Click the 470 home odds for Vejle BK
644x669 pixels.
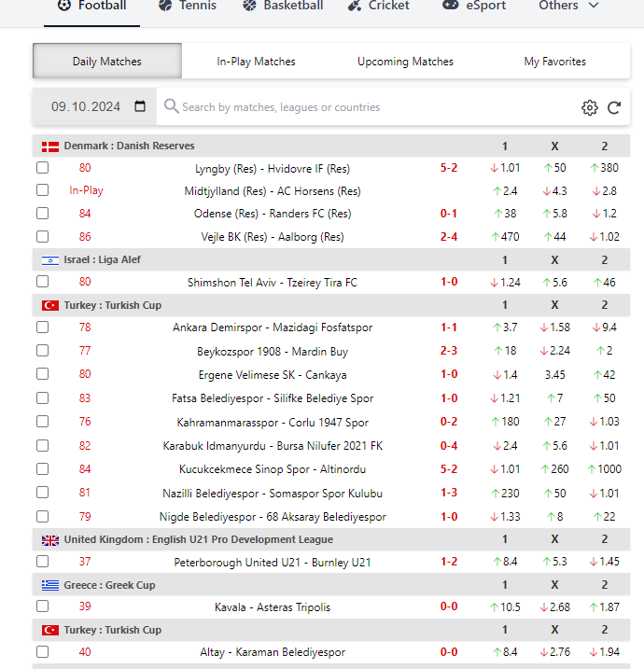[x=505, y=237]
